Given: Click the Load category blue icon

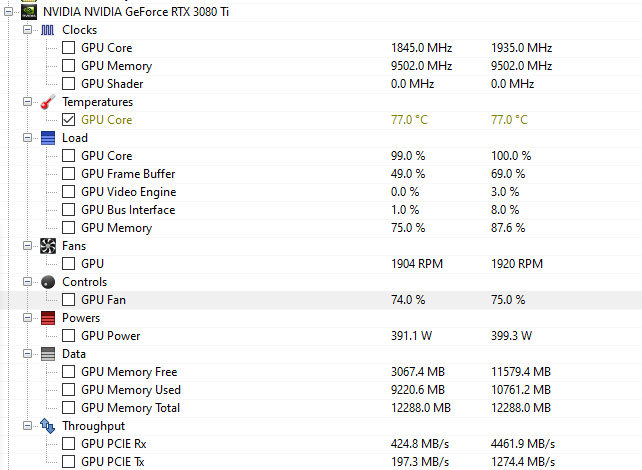Looking at the screenshot, I should pyautogui.click(x=48, y=138).
